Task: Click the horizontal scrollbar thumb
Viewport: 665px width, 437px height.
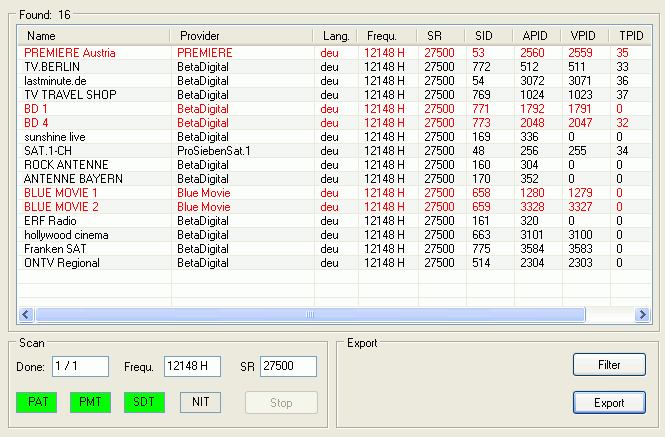Action: coord(310,314)
